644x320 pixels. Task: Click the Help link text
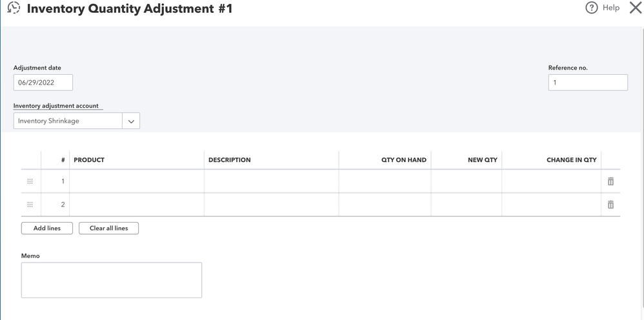click(610, 8)
